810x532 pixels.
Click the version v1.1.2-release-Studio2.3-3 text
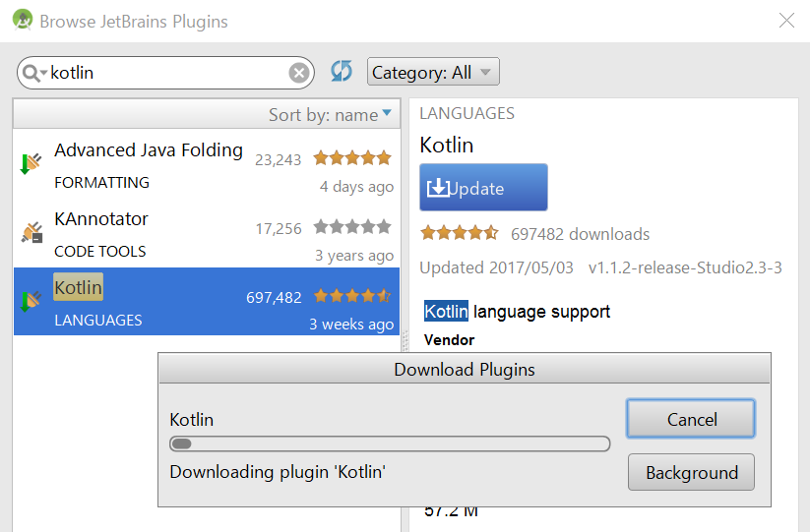(x=685, y=267)
